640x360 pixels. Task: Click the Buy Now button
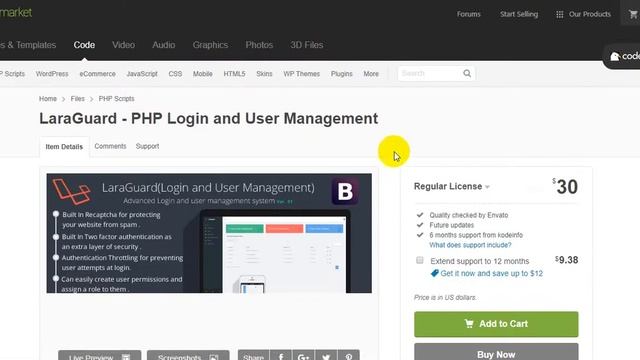coord(496,352)
